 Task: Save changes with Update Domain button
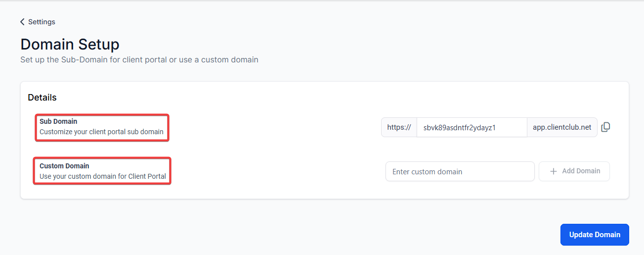coord(594,235)
